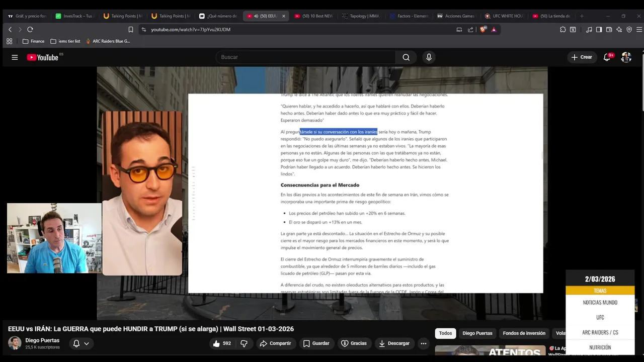This screenshot has height=362, width=644.
Task: Open the account avatar menu
Action: point(626,57)
